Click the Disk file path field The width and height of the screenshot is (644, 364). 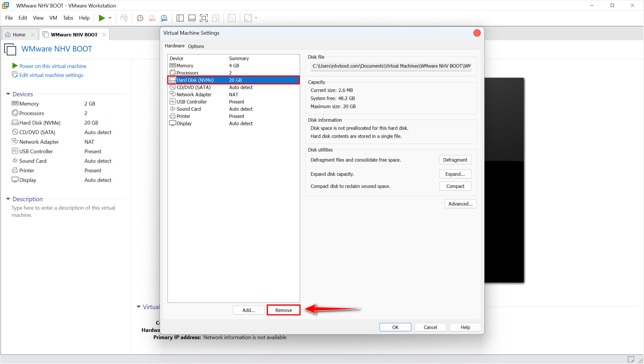(x=391, y=66)
